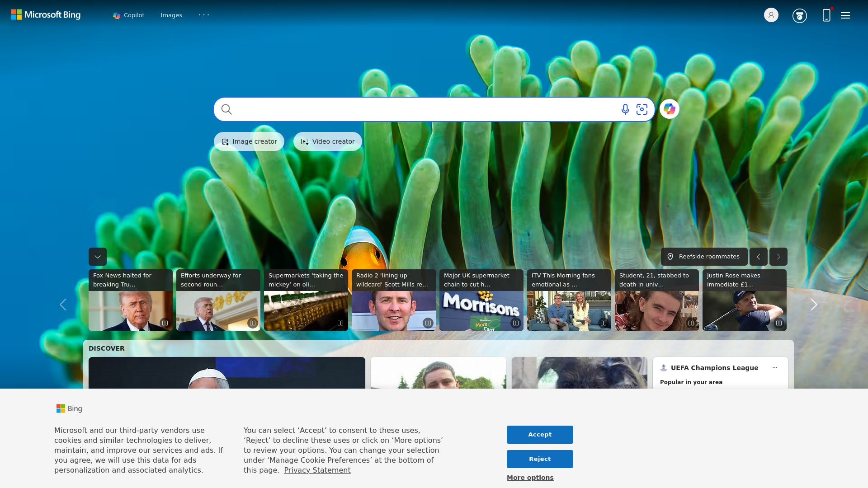Open the ellipsis menu in the navigation bar
The image size is (868, 488).
[x=204, y=15]
